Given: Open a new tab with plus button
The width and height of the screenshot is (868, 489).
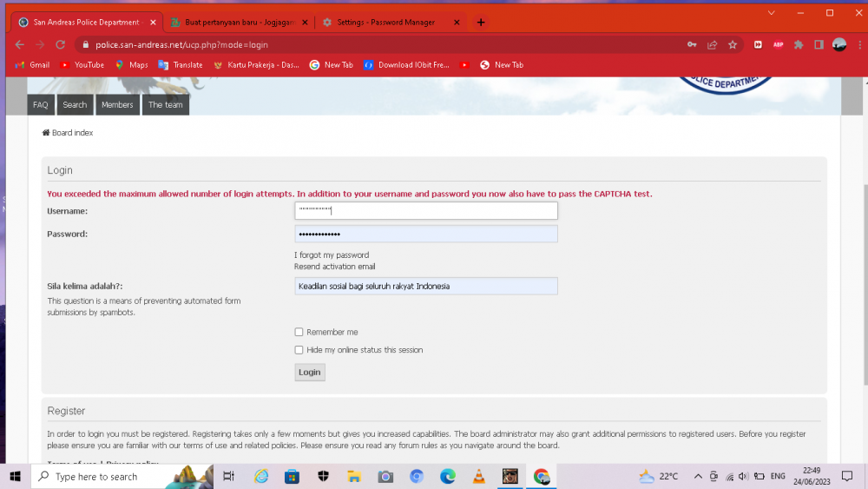Looking at the screenshot, I should pos(481,23).
